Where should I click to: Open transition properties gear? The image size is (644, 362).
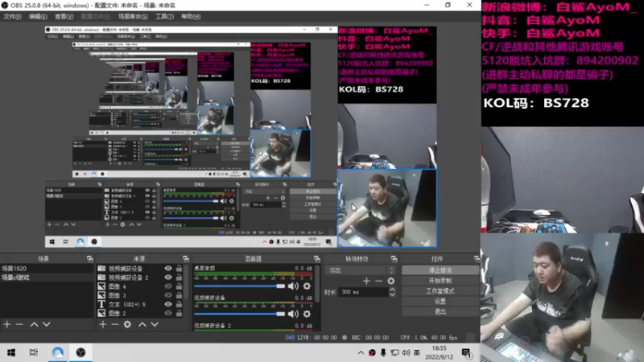pos(391,281)
